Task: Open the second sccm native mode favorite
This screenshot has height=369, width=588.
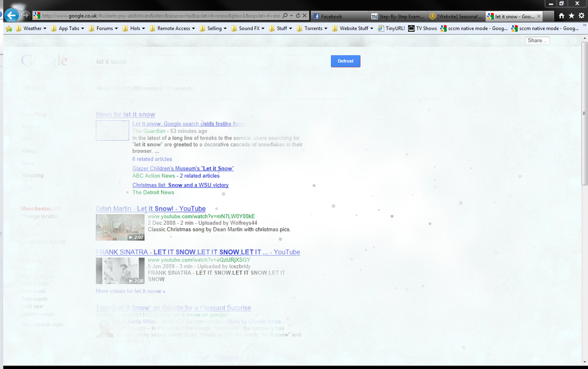Action: [x=545, y=28]
